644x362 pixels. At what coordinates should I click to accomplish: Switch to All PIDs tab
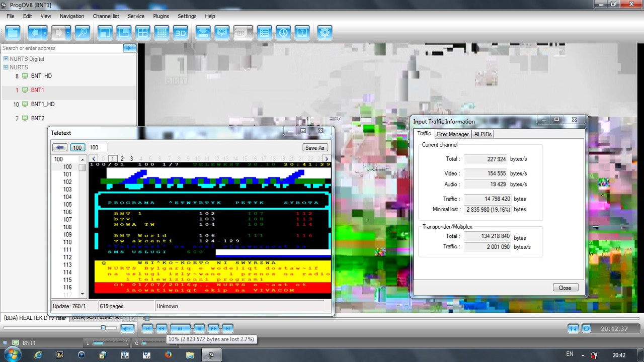click(482, 134)
